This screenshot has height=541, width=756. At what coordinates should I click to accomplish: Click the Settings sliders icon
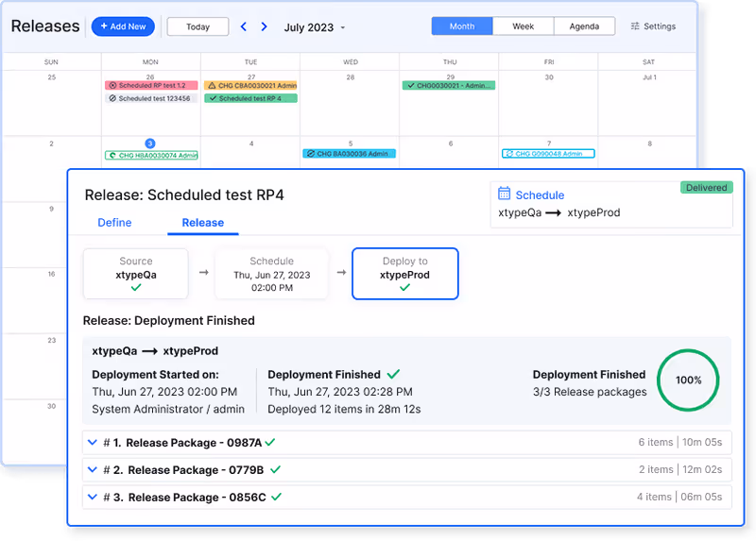coord(635,26)
